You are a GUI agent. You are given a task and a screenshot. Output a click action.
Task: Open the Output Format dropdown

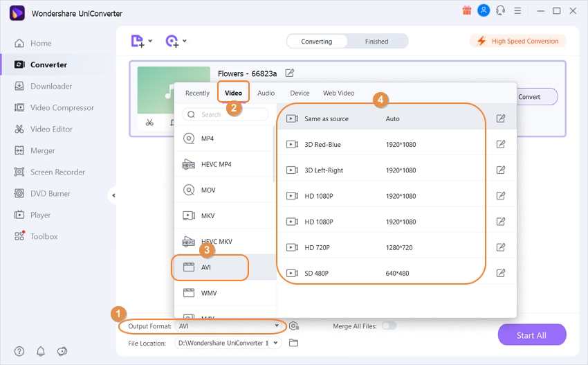tap(229, 326)
